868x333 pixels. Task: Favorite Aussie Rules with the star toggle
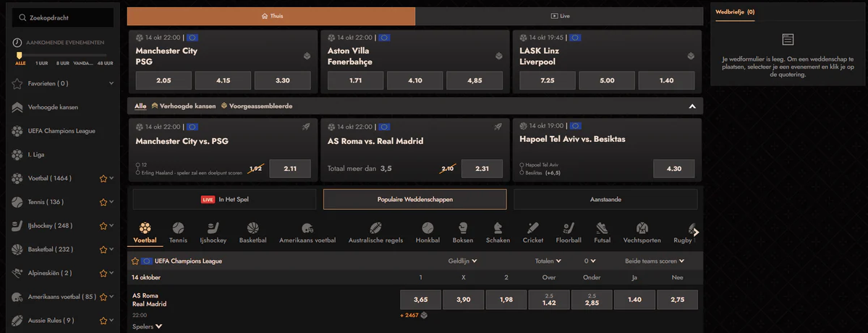click(103, 320)
